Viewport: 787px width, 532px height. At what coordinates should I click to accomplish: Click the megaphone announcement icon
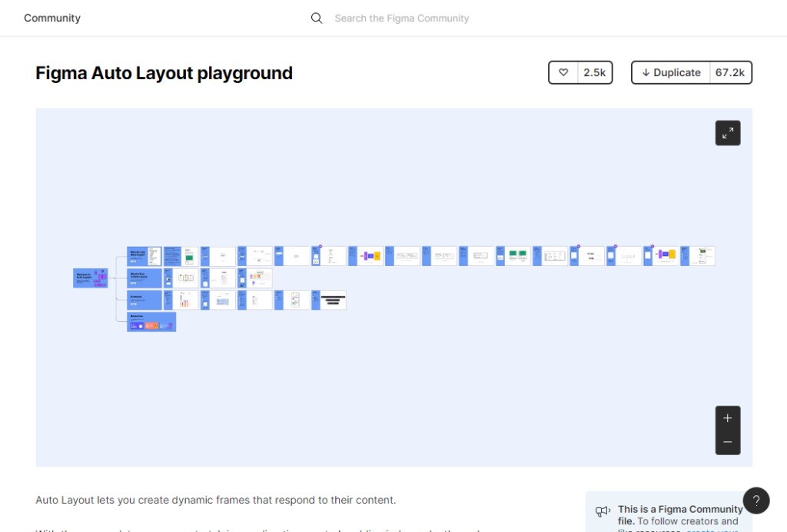tap(603, 511)
